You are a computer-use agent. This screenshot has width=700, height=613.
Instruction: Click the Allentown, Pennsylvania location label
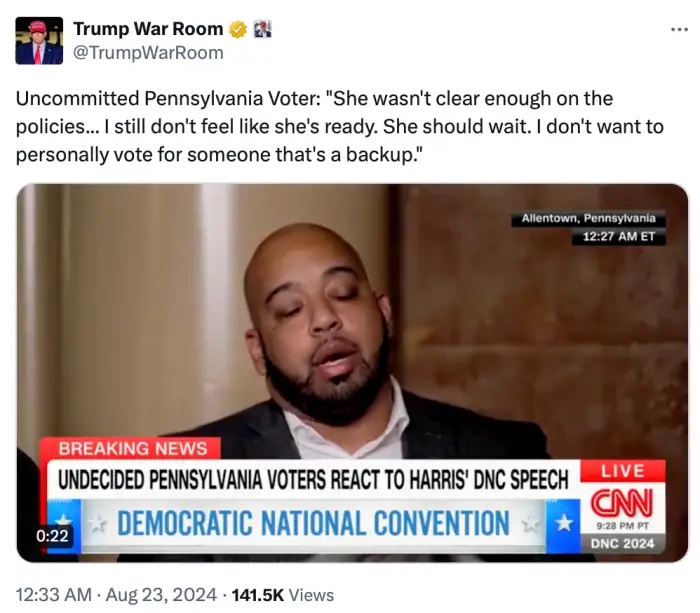click(x=588, y=218)
